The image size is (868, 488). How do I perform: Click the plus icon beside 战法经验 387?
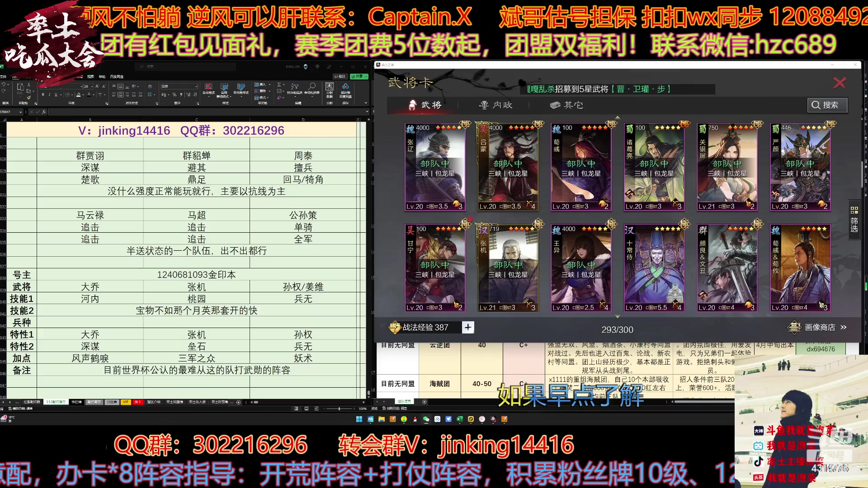(468, 327)
